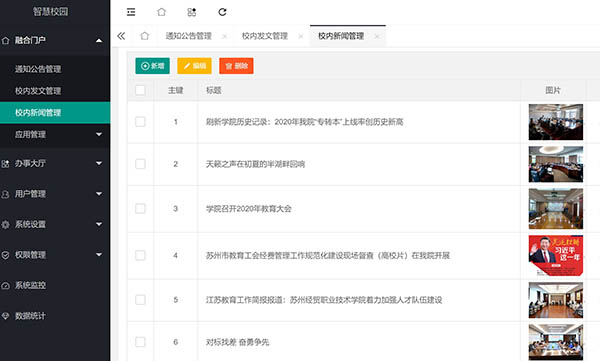600x361 pixels.
Task: Click the 融合门户 house icon
Action: (x=5, y=40)
